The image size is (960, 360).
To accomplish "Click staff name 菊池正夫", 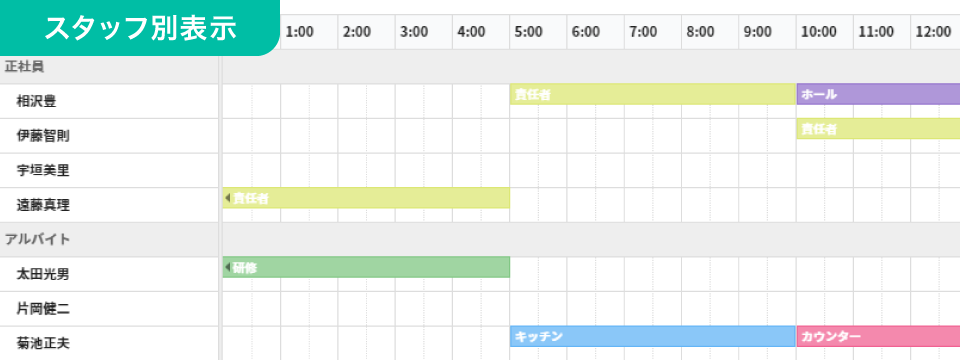I will [43, 343].
